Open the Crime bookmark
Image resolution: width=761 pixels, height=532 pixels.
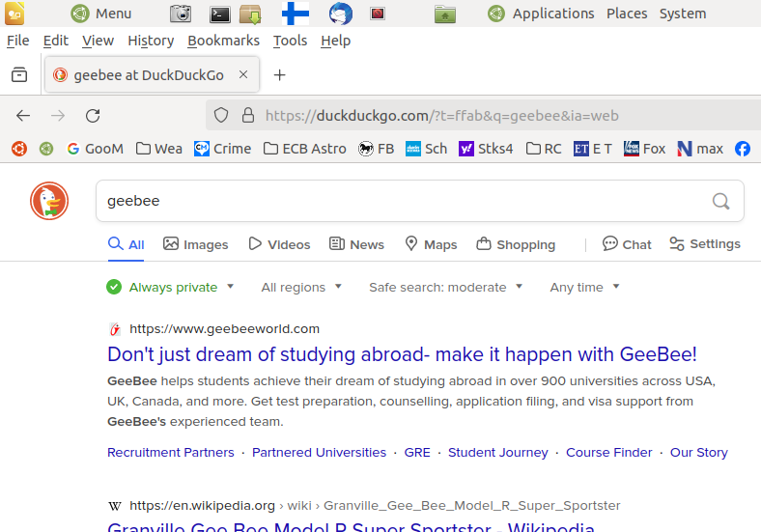pos(223,149)
